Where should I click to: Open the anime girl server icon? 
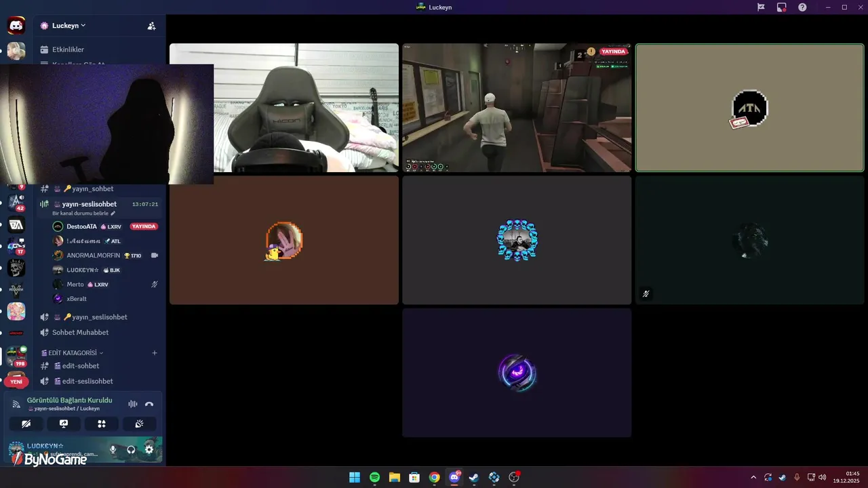16,311
